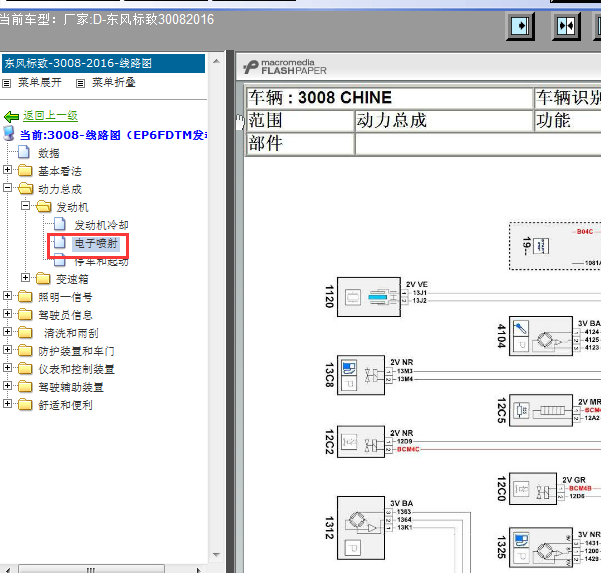
Task: Click component 1325 symbol box
Action: coord(541,548)
